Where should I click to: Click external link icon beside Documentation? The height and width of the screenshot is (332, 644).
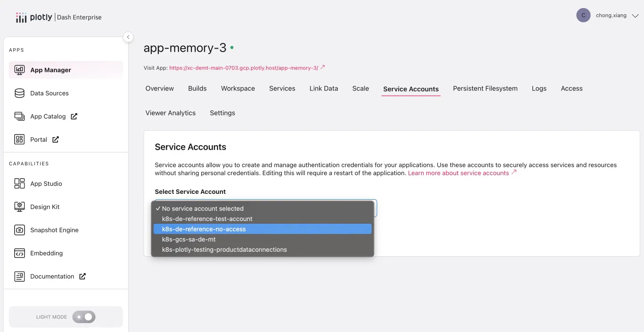tap(82, 276)
